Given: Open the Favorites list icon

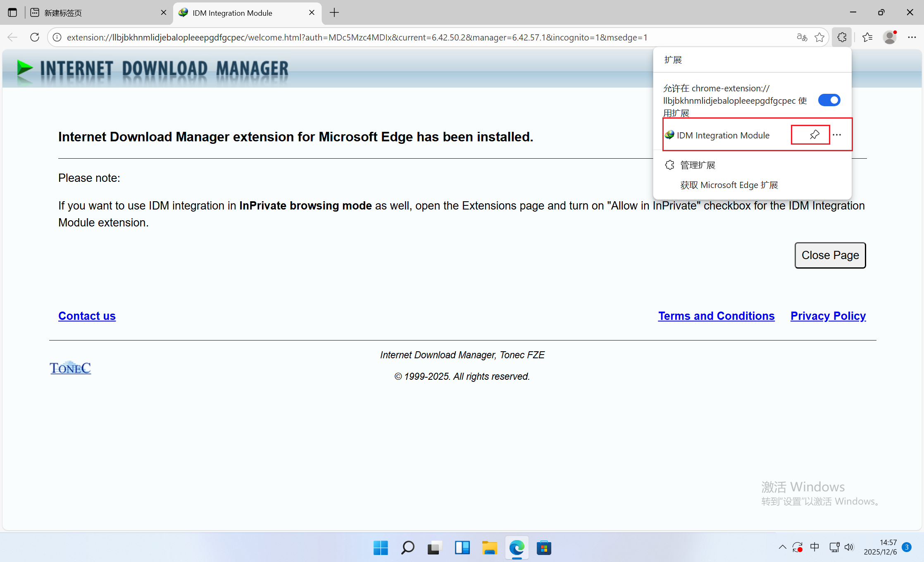Looking at the screenshot, I should pos(867,37).
